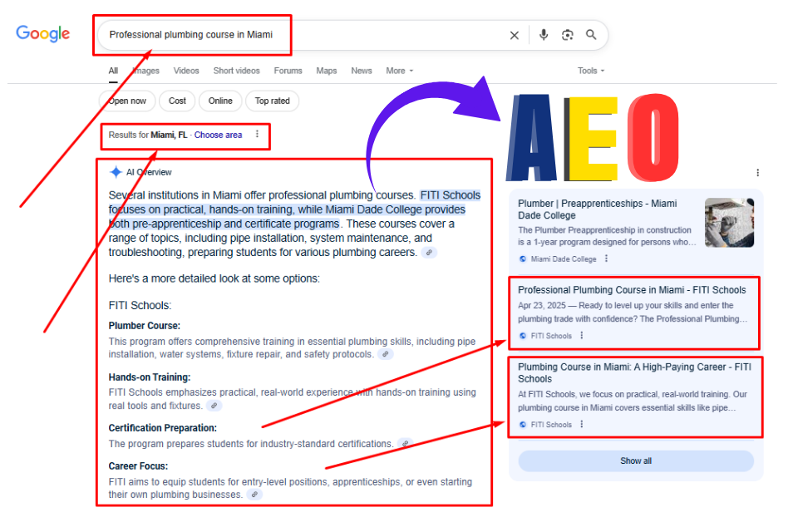
Task: Switch to the Images tab
Action: 146,71
